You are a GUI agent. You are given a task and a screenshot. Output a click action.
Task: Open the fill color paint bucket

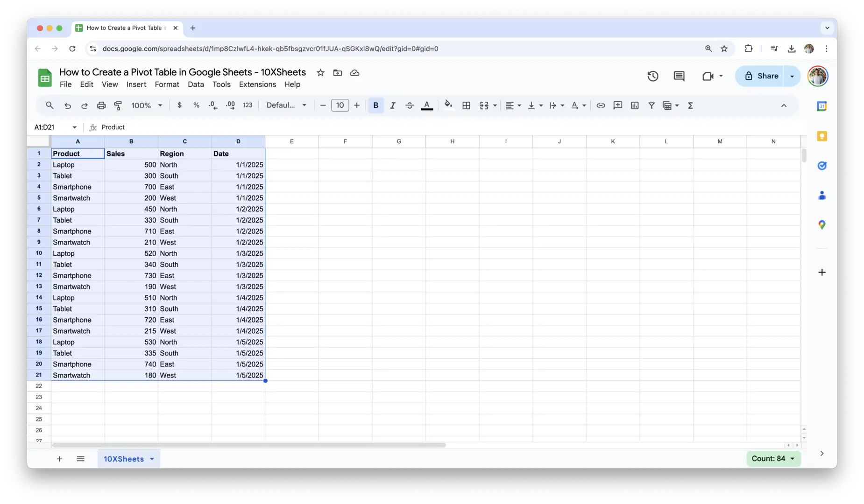tap(448, 105)
